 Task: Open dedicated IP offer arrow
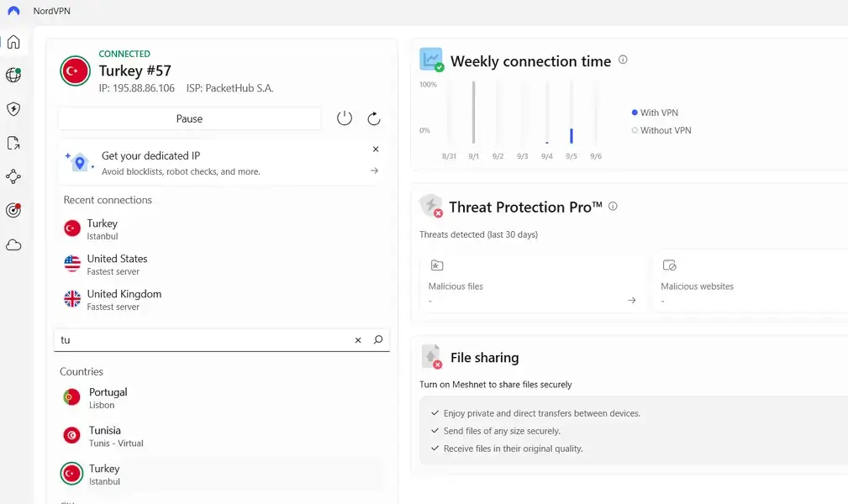pos(374,171)
